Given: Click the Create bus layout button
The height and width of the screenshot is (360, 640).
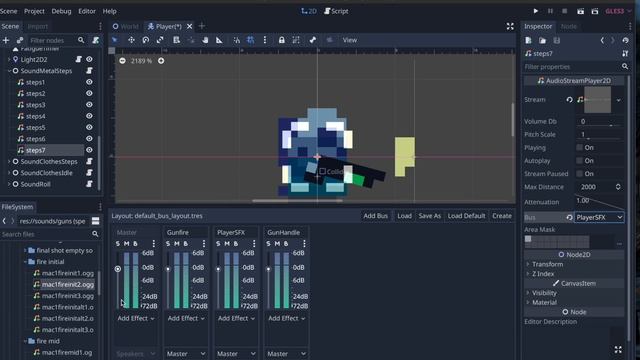Looking at the screenshot, I should [502, 216].
